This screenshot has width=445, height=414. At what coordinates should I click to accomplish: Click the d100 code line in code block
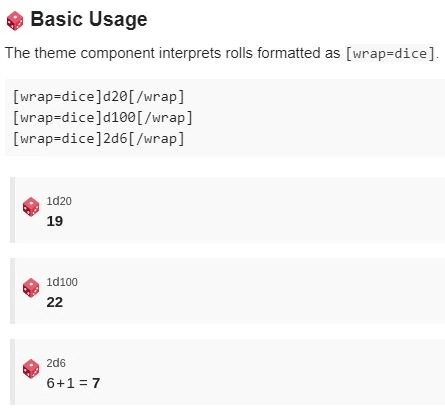pos(103,118)
